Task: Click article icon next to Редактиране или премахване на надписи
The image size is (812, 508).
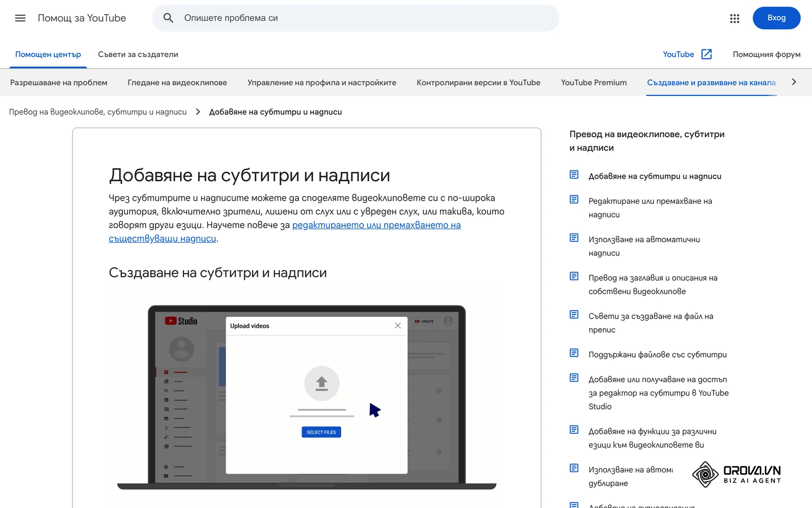Action: pyautogui.click(x=574, y=200)
